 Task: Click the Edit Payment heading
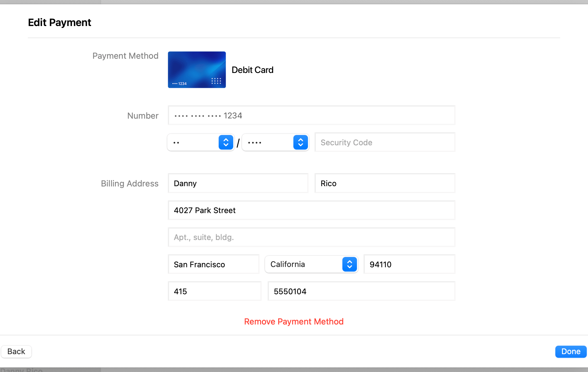(x=60, y=22)
